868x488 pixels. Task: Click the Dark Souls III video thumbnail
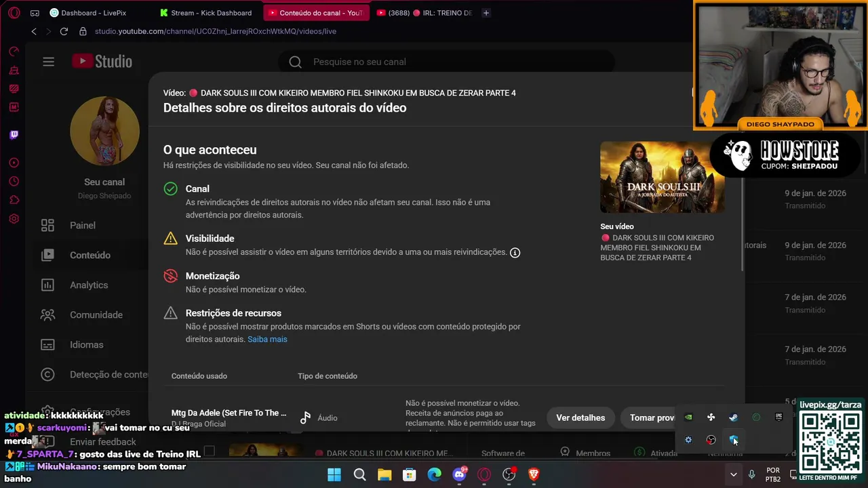point(662,177)
